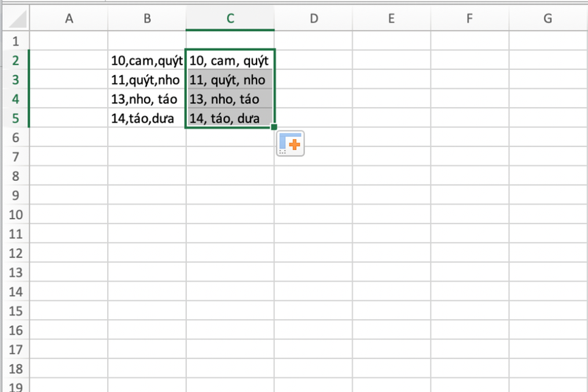Screen dimensions: 588x392
Task: Select row 4 header
Action: pyautogui.click(x=15, y=99)
